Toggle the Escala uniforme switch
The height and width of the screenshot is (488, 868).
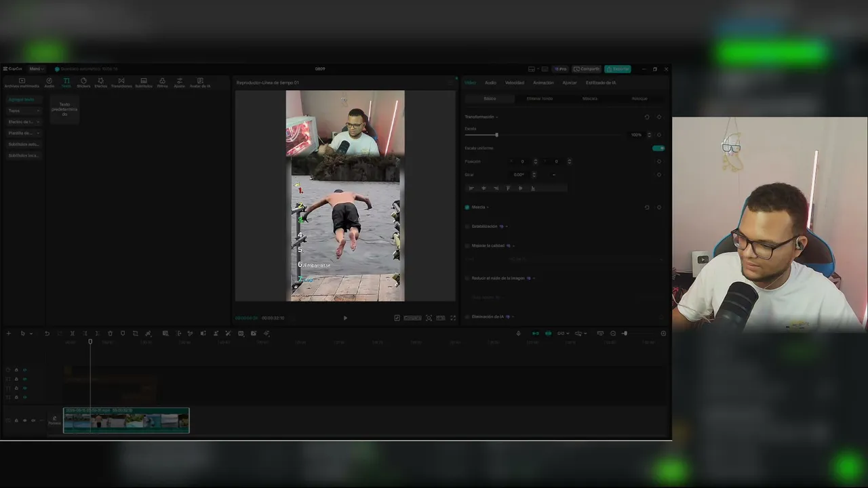(658, 148)
